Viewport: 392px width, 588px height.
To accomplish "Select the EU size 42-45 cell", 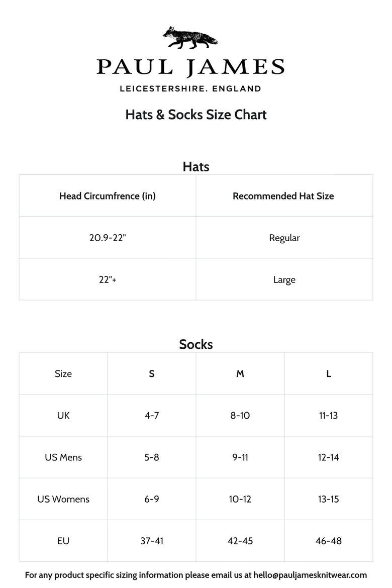I will pyautogui.click(x=240, y=541).
